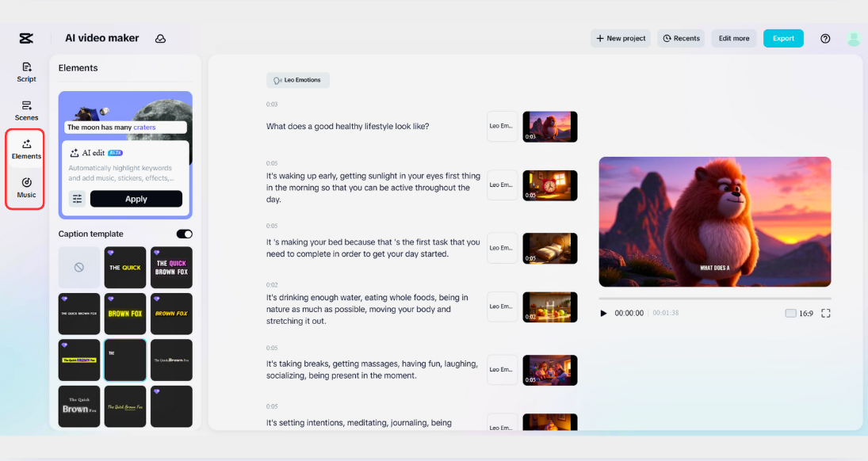Click the 'making your bed' script paragraph

[373, 248]
